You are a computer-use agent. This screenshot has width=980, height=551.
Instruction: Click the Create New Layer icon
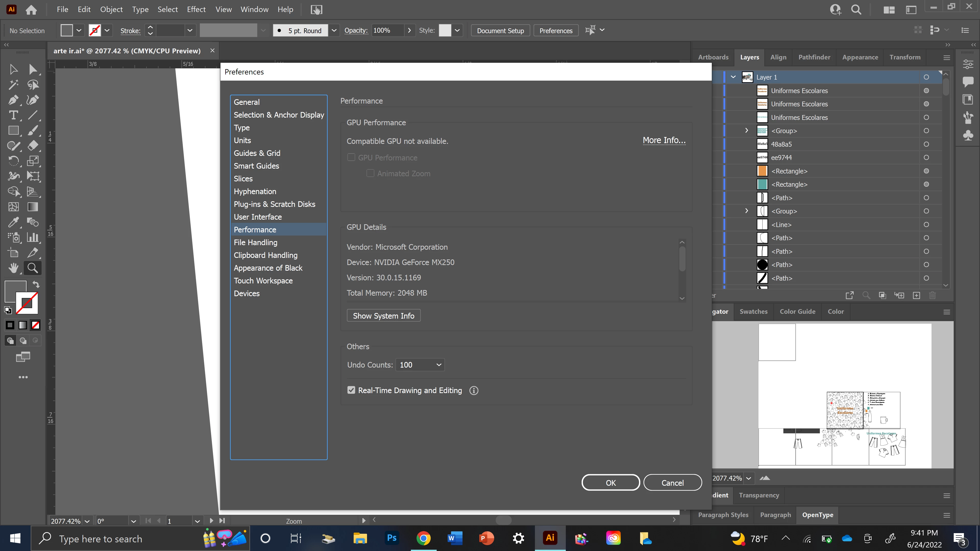tap(916, 295)
